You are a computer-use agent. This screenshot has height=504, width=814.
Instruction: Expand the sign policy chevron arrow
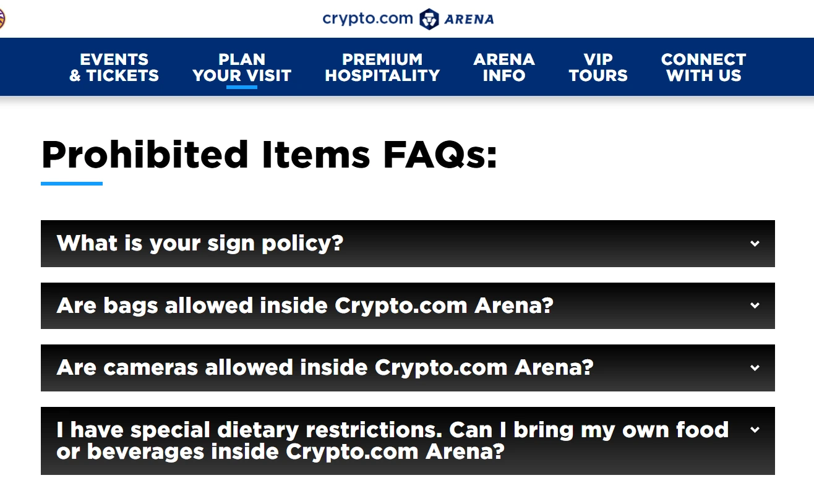755,244
